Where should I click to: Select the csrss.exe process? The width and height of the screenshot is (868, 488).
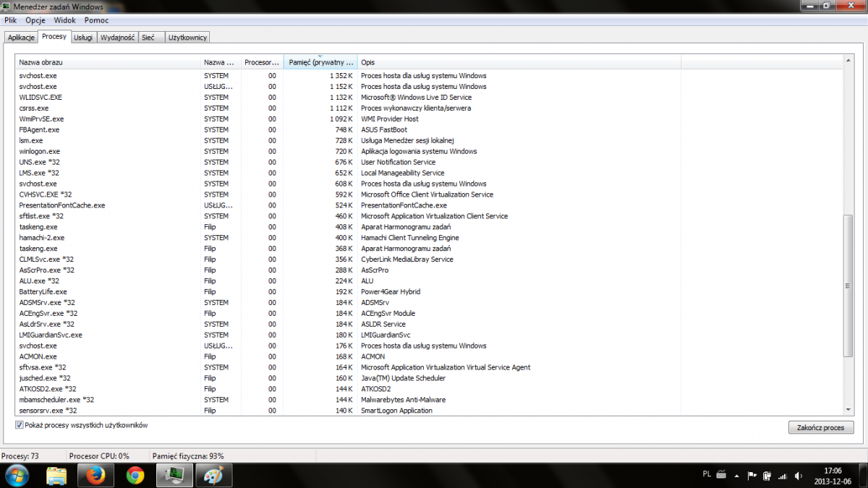click(430, 108)
